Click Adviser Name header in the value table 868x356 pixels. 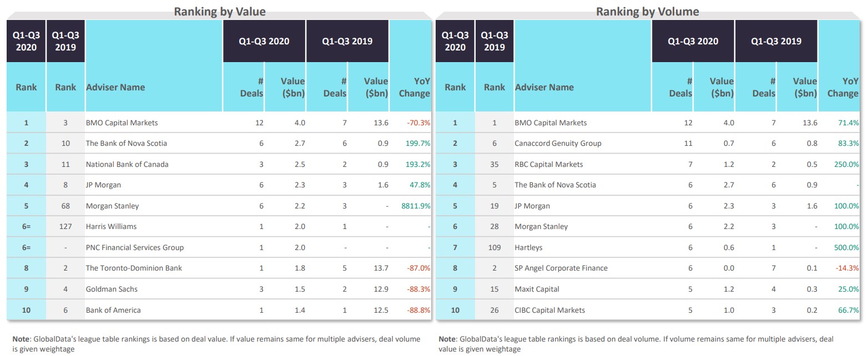click(x=115, y=87)
